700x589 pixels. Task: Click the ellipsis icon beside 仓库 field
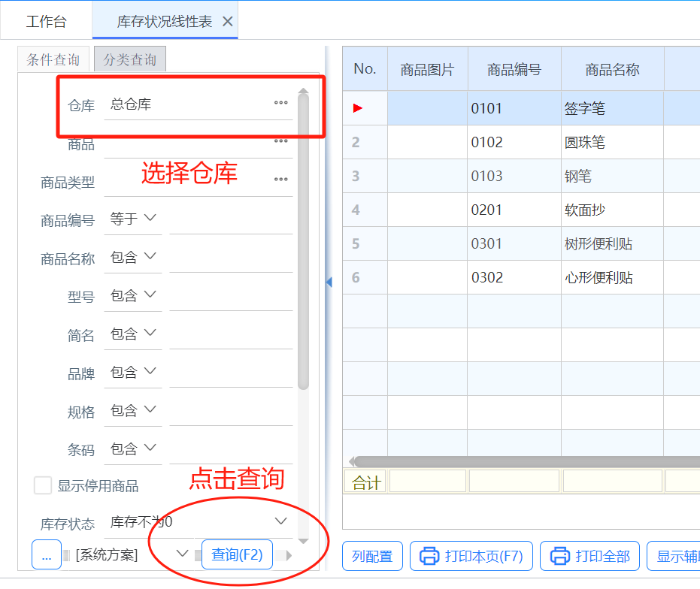pyautogui.click(x=280, y=104)
